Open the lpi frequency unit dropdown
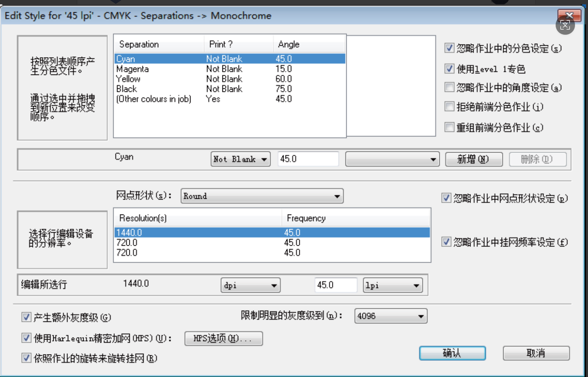The width and height of the screenshot is (588, 377). pyautogui.click(x=392, y=285)
